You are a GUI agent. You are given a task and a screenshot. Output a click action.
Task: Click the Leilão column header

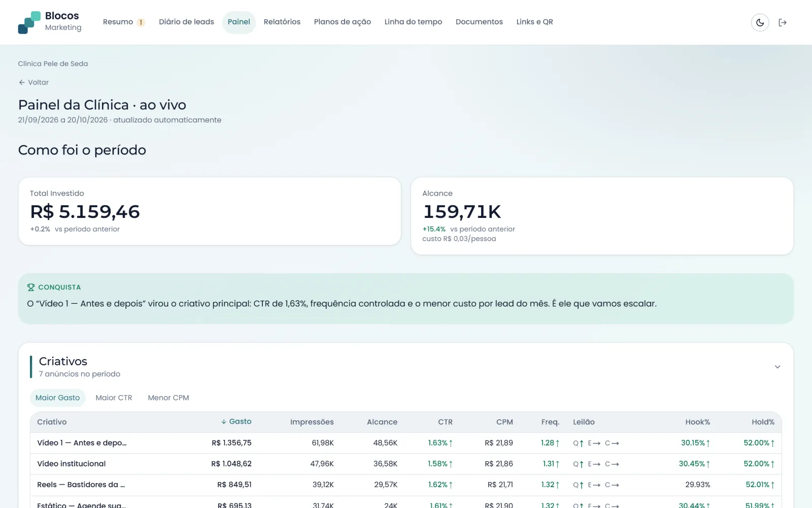click(584, 422)
